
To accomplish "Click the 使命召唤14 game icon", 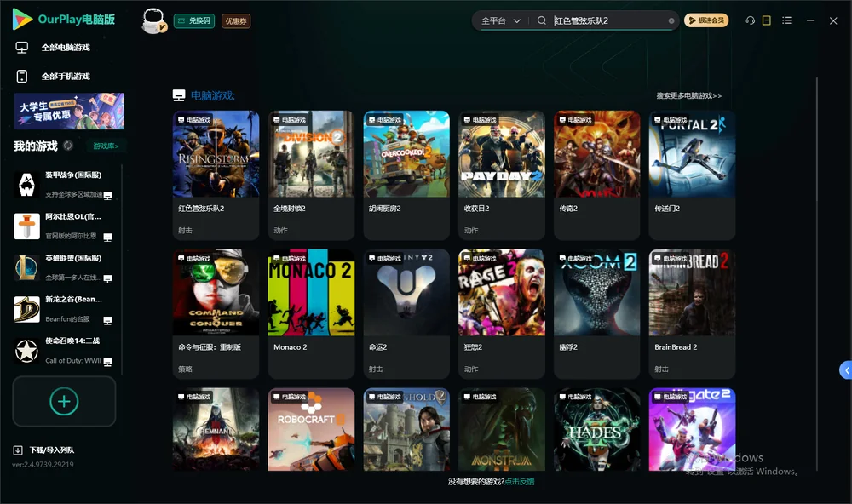I will [26, 351].
